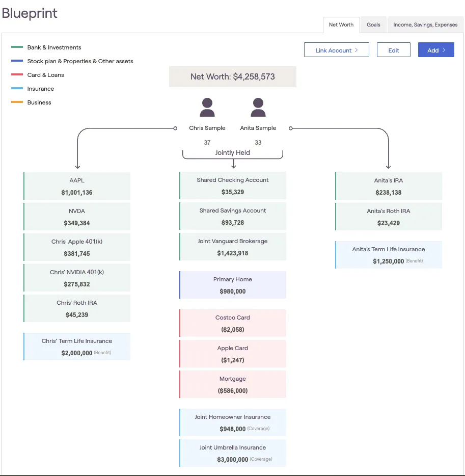Open the AAPL holdings card
Viewport: 465px width, 476px height.
pyautogui.click(x=77, y=186)
